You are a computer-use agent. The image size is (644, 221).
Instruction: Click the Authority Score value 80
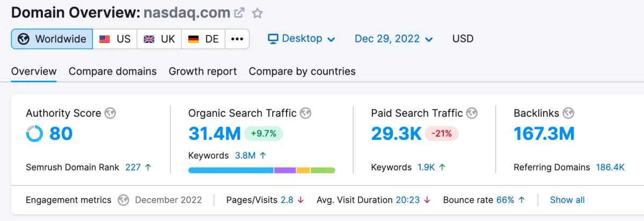click(x=61, y=134)
